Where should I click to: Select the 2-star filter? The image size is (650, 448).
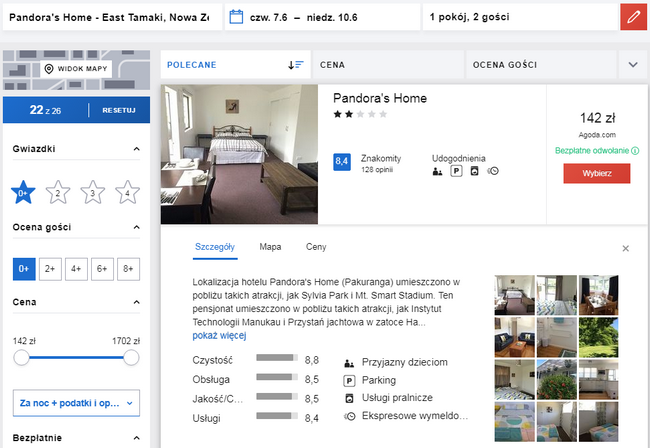tap(58, 192)
